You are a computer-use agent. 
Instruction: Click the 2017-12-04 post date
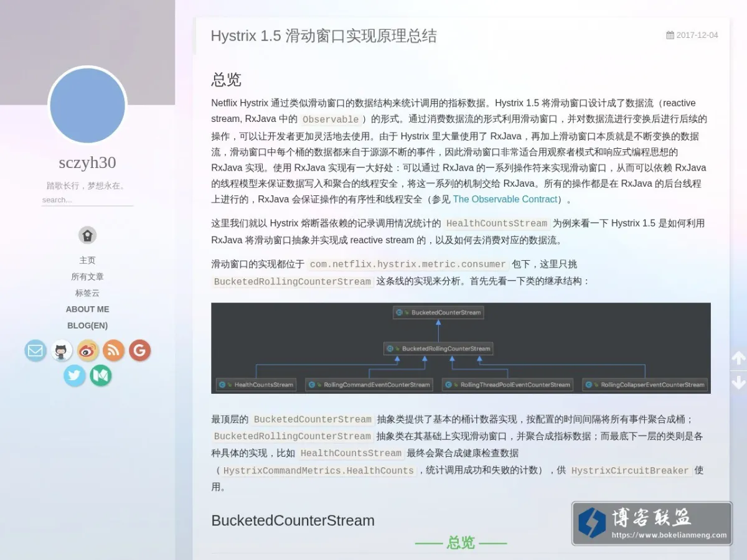(697, 35)
